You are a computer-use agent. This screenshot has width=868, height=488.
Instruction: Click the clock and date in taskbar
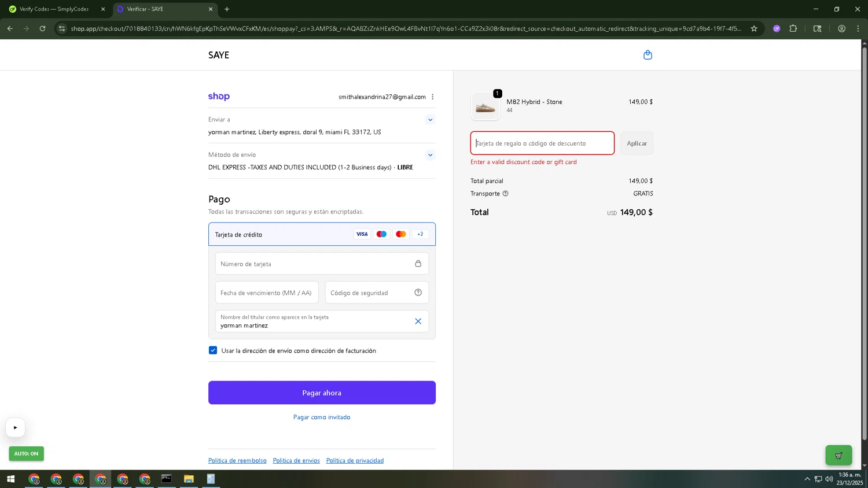(849, 479)
